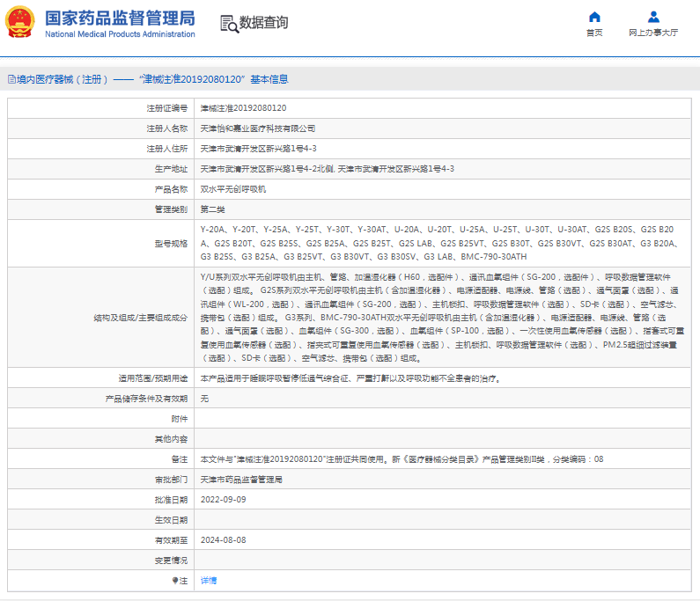
Task: Open the 详情 details link
Action: coord(209,581)
